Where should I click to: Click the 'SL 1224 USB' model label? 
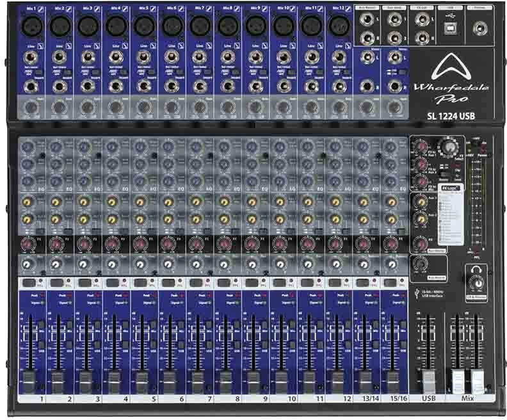(451, 116)
